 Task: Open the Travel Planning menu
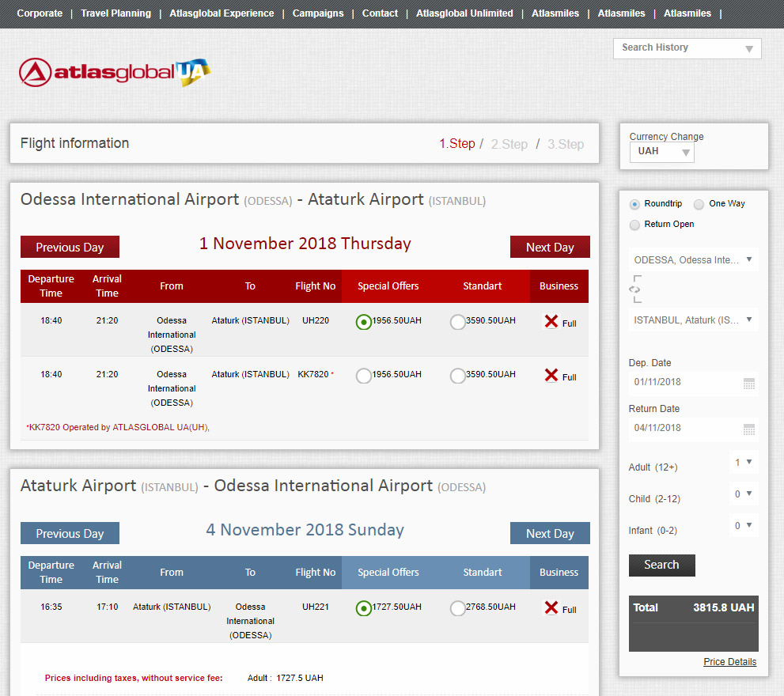(x=116, y=13)
